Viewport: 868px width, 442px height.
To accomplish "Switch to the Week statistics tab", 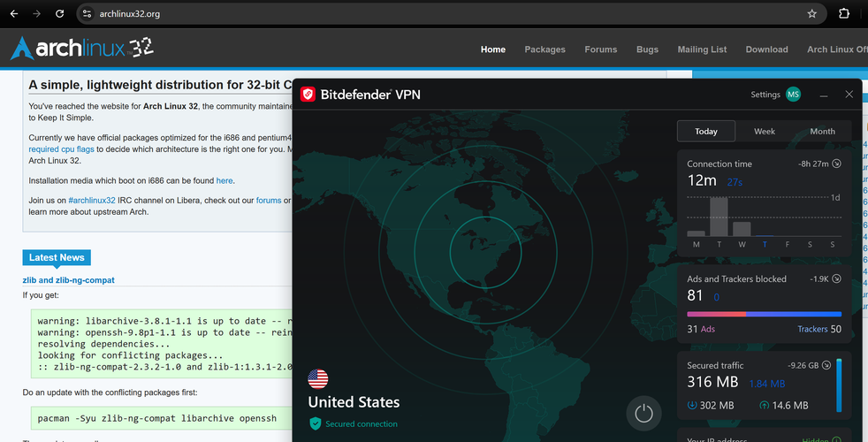I will [764, 131].
